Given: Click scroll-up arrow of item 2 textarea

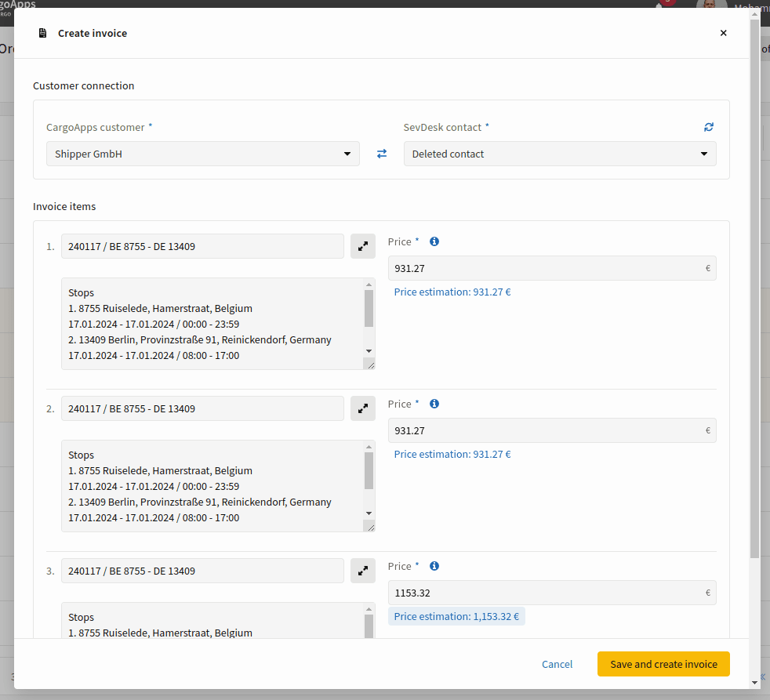Looking at the screenshot, I should [369, 447].
